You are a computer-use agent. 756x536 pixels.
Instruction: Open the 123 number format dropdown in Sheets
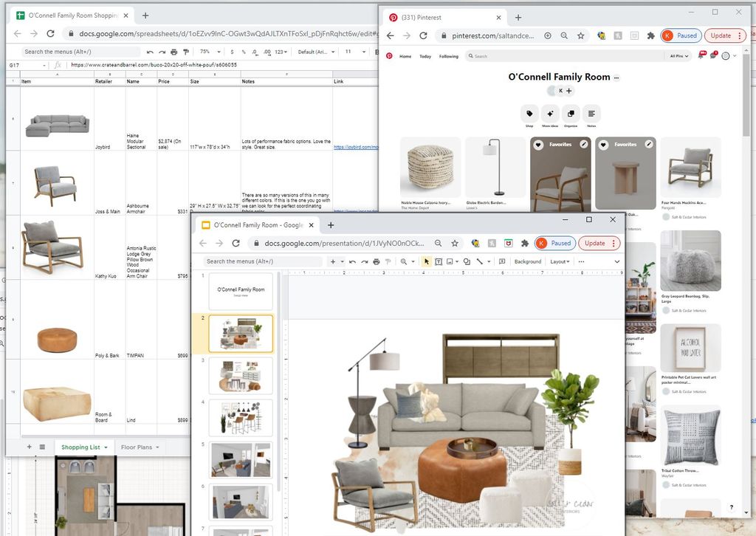(281, 52)
